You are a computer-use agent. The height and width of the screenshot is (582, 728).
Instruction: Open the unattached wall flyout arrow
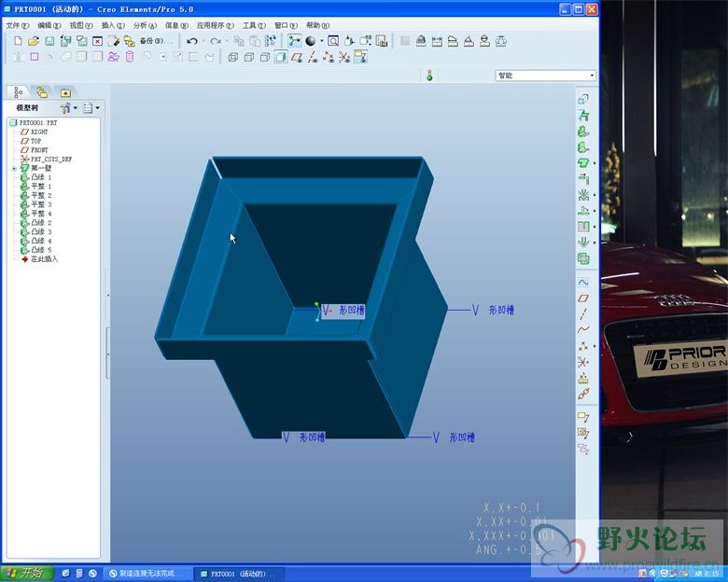point(595,163)
